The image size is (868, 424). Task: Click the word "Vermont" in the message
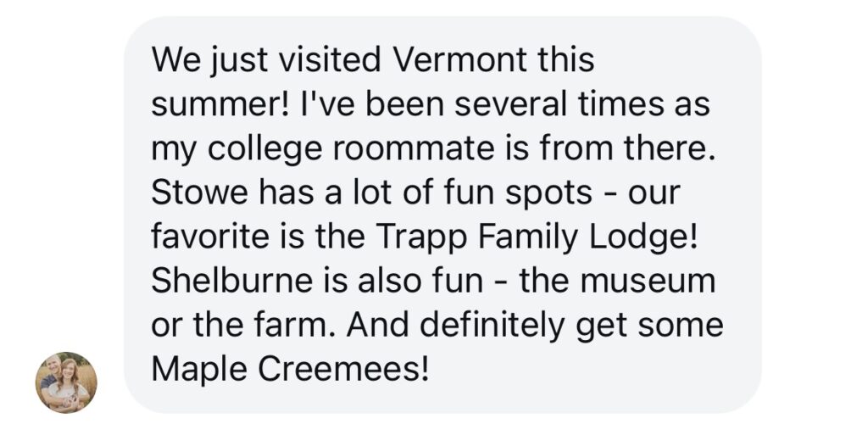pos(468,60)
